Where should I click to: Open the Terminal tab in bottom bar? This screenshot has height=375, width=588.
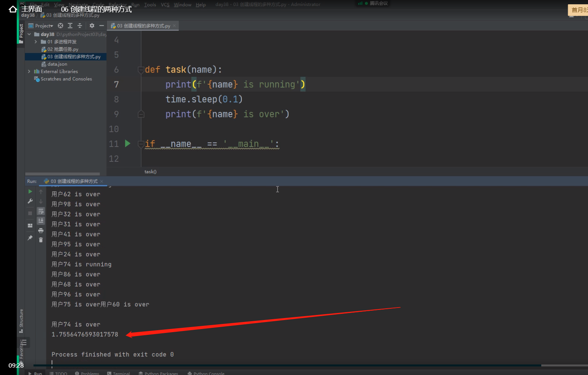(x=118, y=373)
